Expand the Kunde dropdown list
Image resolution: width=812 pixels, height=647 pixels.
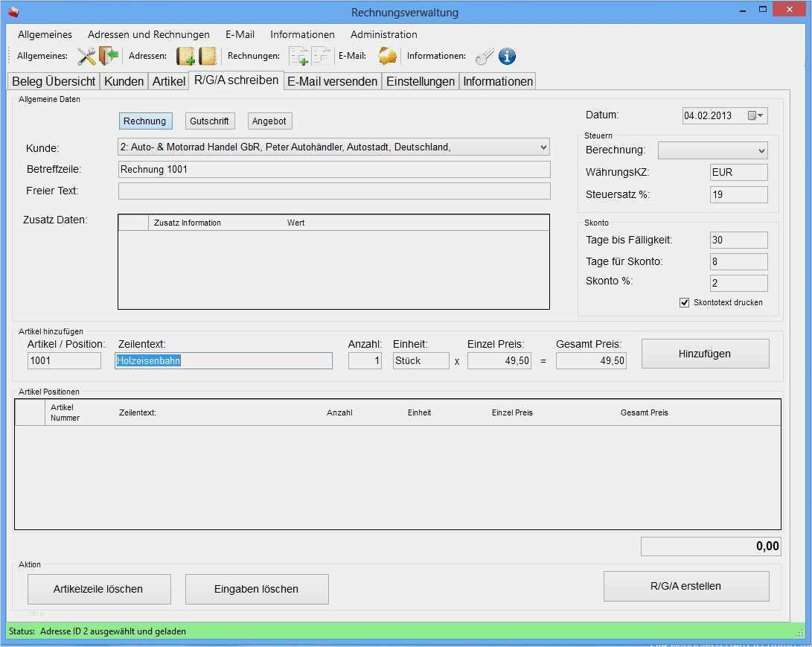pyautogui.click(x=542, y=147)
